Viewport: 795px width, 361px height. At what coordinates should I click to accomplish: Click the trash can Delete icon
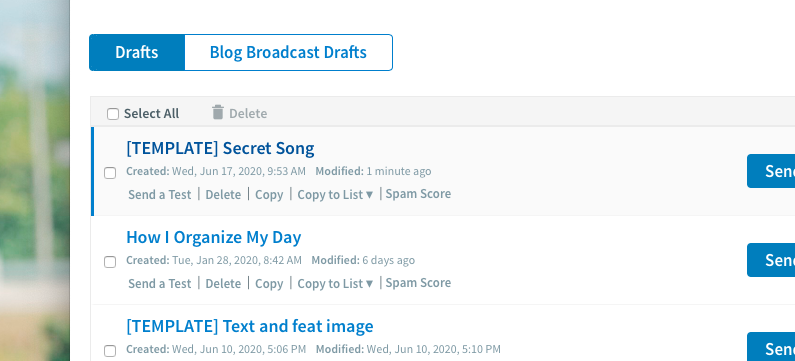pos(218,113)
